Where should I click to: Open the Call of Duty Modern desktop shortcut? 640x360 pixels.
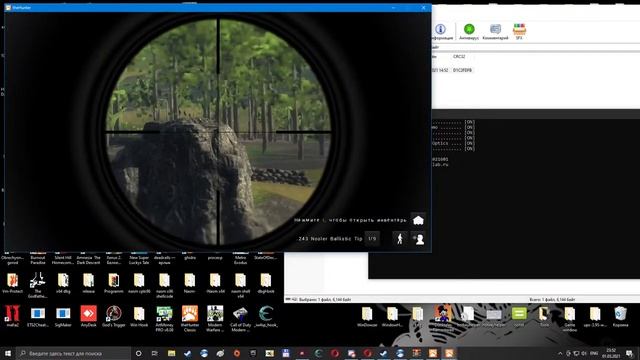click(x=240, y=319)
